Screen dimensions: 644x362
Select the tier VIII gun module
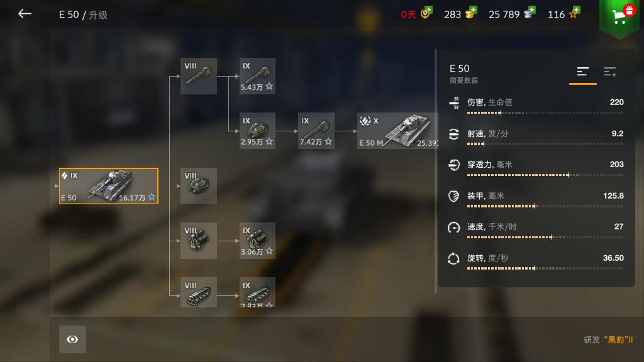[x=198, y=76]
